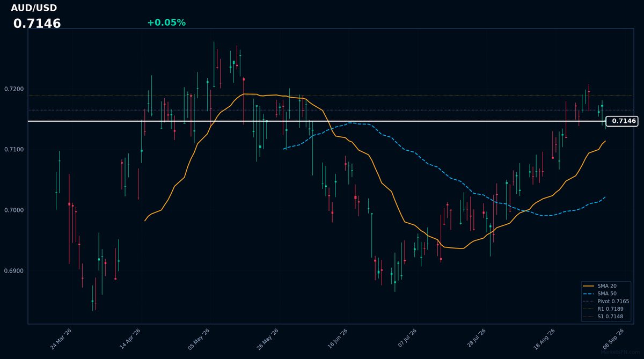Click the 16 Jun '26 date label
Screen dimensions: 644x359
click(x=336, y=339)
